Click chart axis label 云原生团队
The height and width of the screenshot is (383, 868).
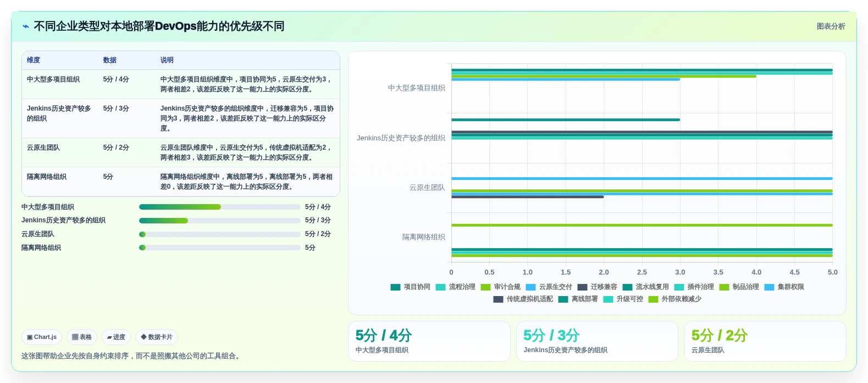(x=427, y=188)
